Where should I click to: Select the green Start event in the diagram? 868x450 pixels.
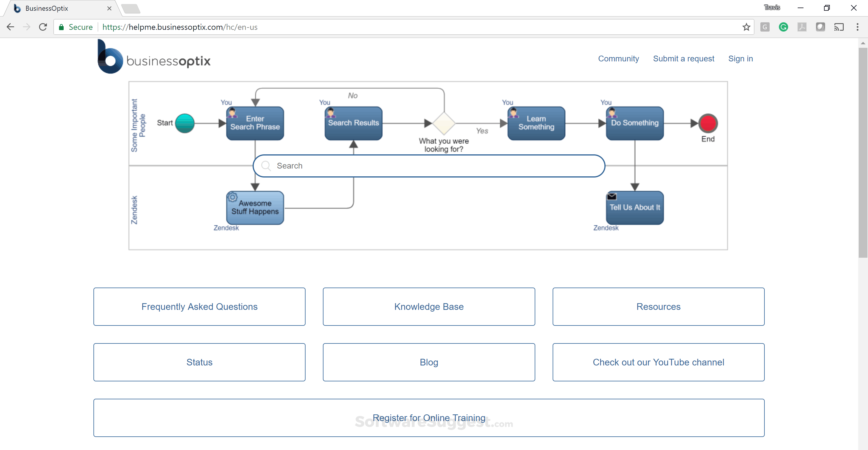click(x=185, y=123)
